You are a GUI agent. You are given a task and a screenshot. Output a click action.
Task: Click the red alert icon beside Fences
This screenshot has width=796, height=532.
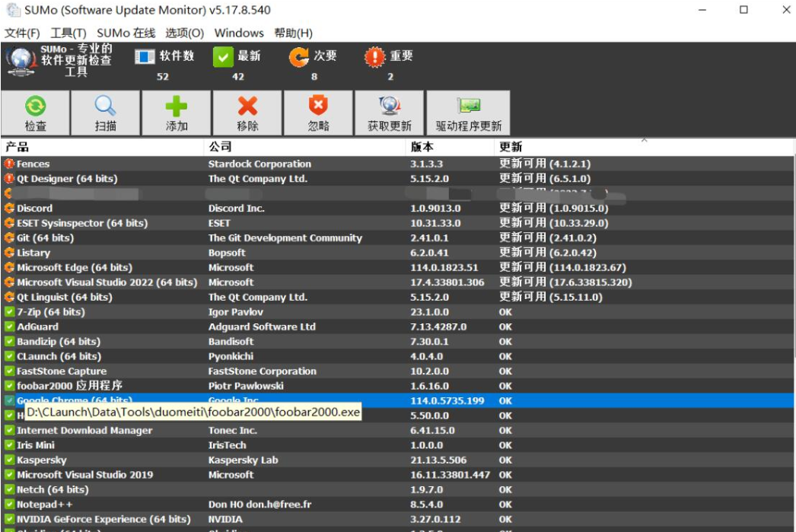(x=9, y=164)
